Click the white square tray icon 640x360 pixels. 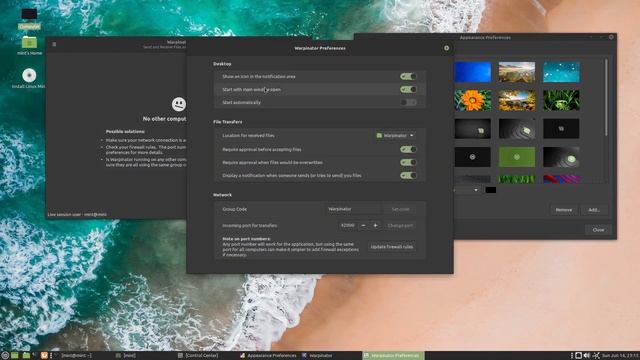pos(578,356)
